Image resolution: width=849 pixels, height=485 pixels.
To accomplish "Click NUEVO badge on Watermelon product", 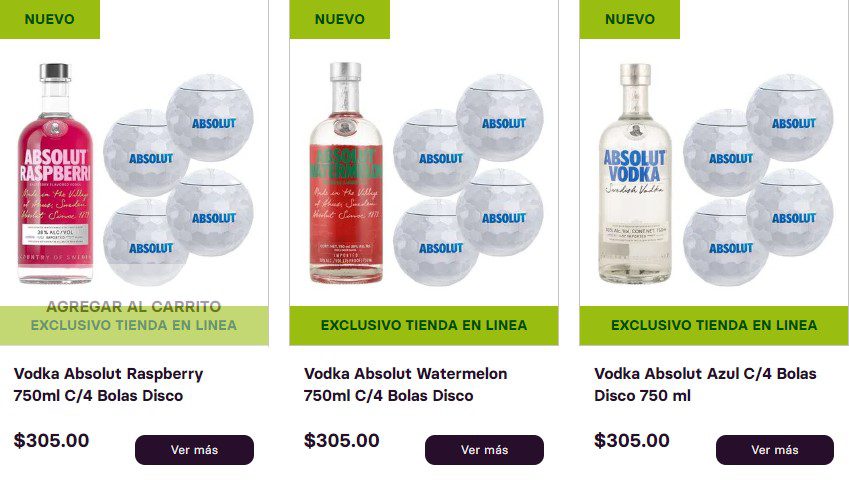I will [339, 19].
